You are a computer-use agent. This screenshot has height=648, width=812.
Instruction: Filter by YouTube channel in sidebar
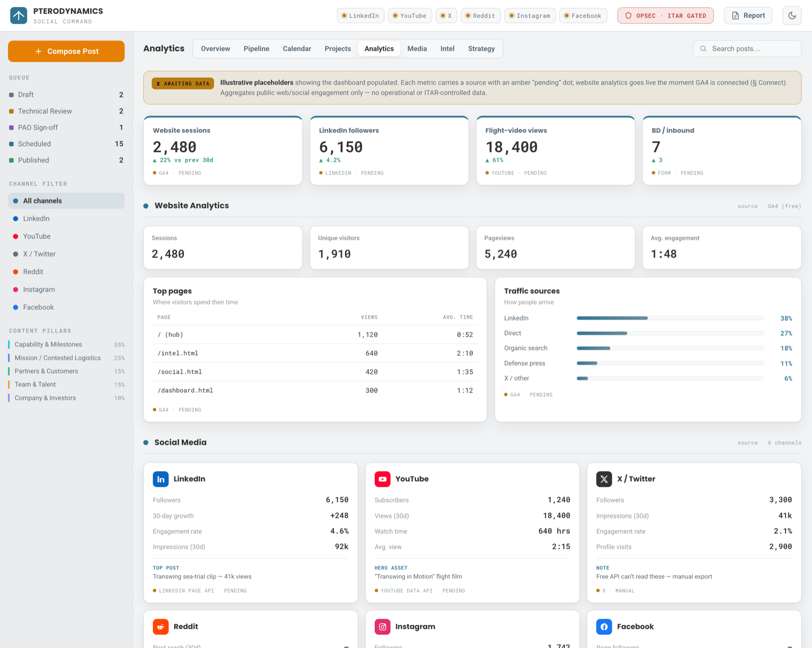66,236
